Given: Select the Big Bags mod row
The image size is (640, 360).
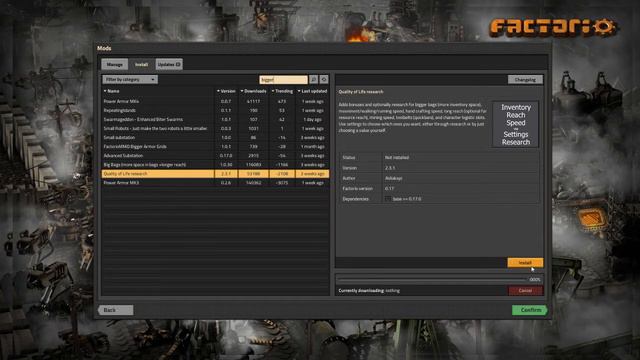Looking at the screenshot, I should coord(215,164).
